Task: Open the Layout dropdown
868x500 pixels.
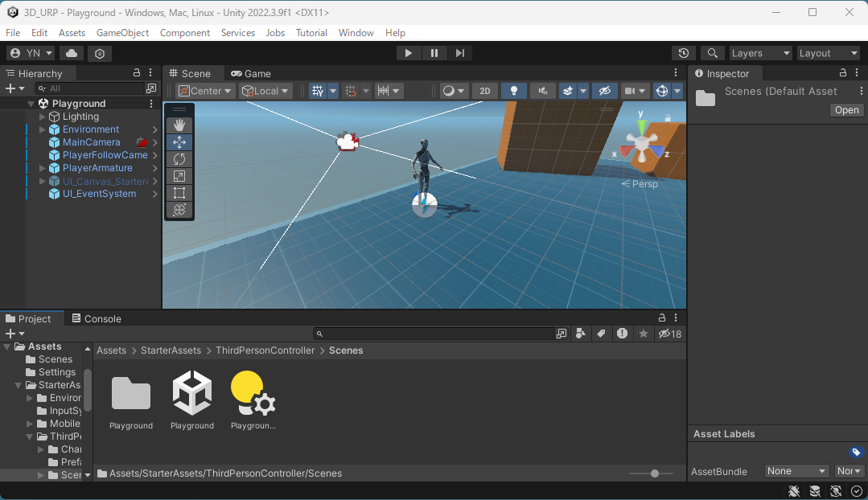Action: (x=828, y=53)
